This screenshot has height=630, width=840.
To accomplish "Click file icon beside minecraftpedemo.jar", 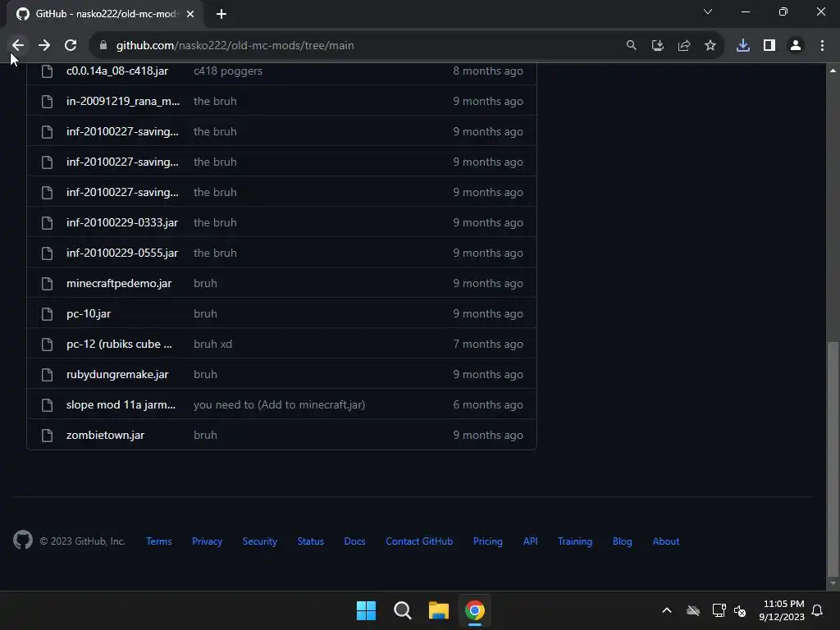I will pyautogui.click(x=47, y=283).
